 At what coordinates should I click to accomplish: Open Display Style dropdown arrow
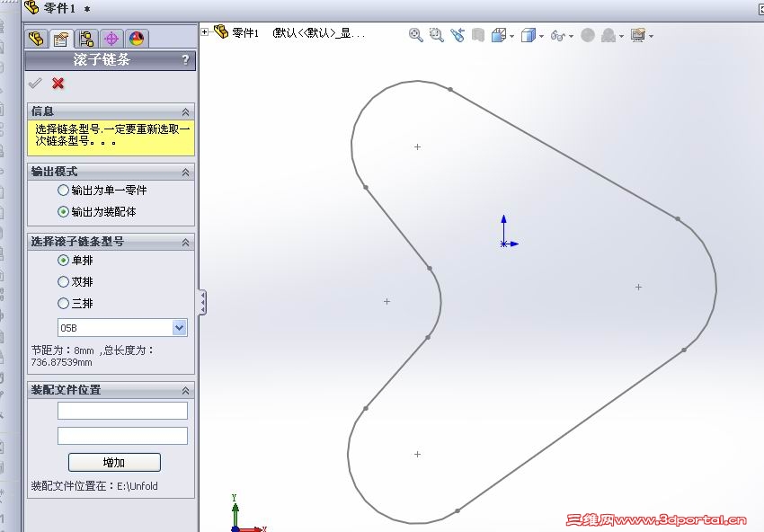click(x=541, y=36)
